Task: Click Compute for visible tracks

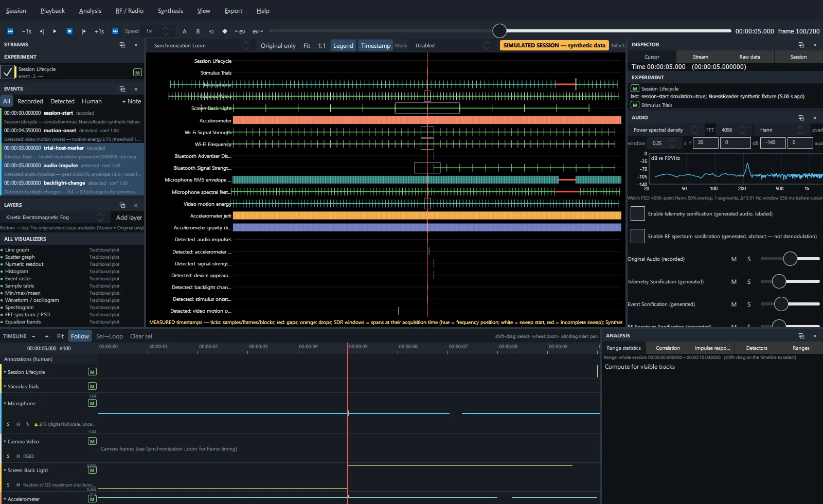Action: coord(640,367)
